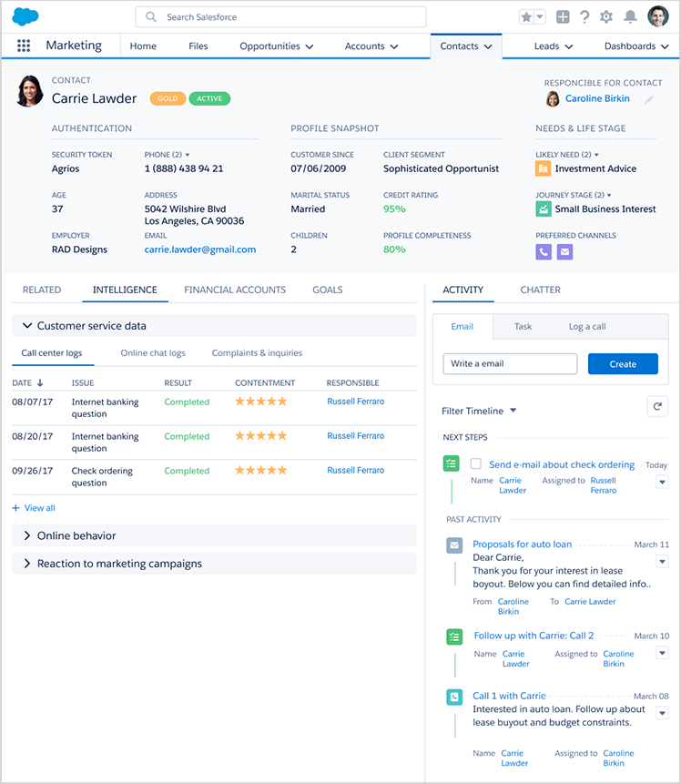Open actions menu for Proposals for auto loan

[662, 562]
